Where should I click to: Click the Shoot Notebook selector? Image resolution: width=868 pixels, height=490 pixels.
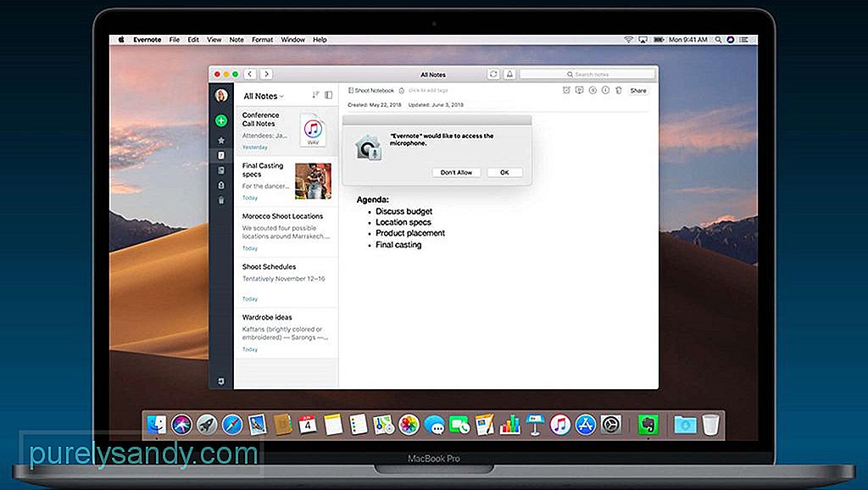click(371, 90)
